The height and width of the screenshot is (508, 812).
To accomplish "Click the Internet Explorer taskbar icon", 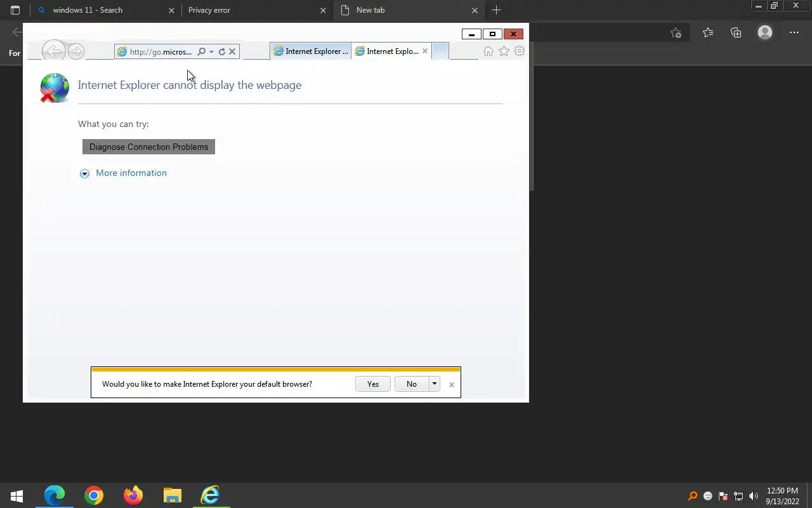I will click(x=210, y=495).
